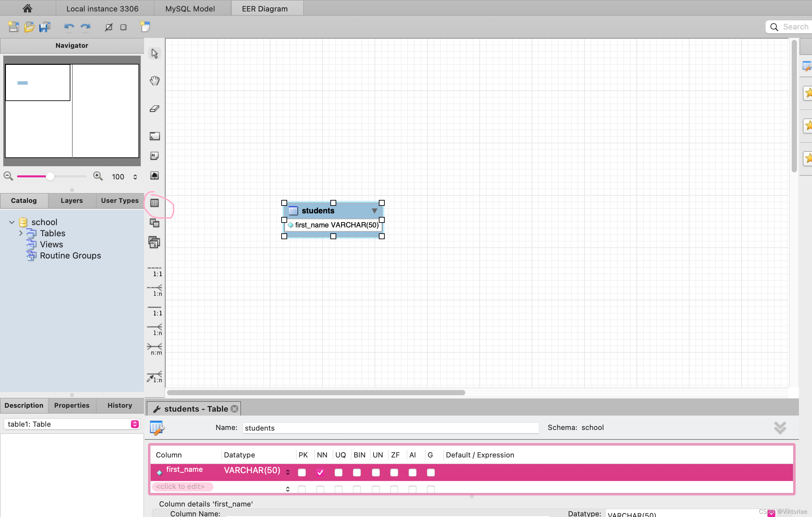Expand the Tables tree node
This screenshot has width=812, height=517.
click(x=21, y=233)
